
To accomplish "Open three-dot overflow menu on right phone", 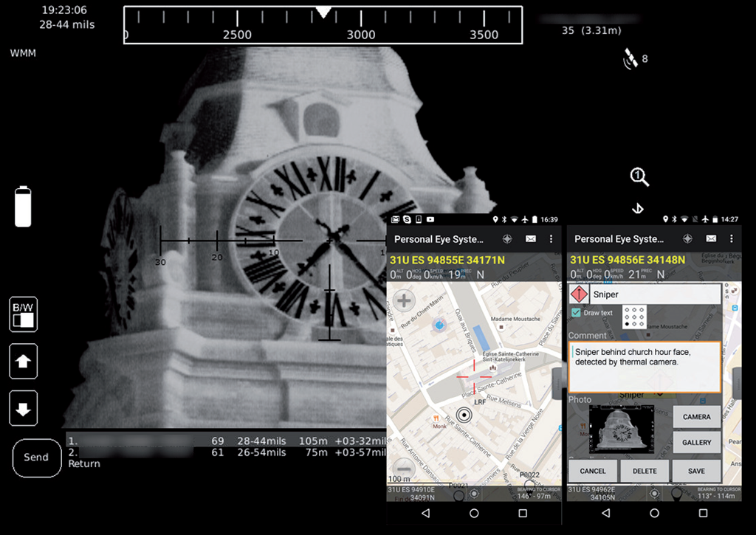I will click(x=731, y=239).
